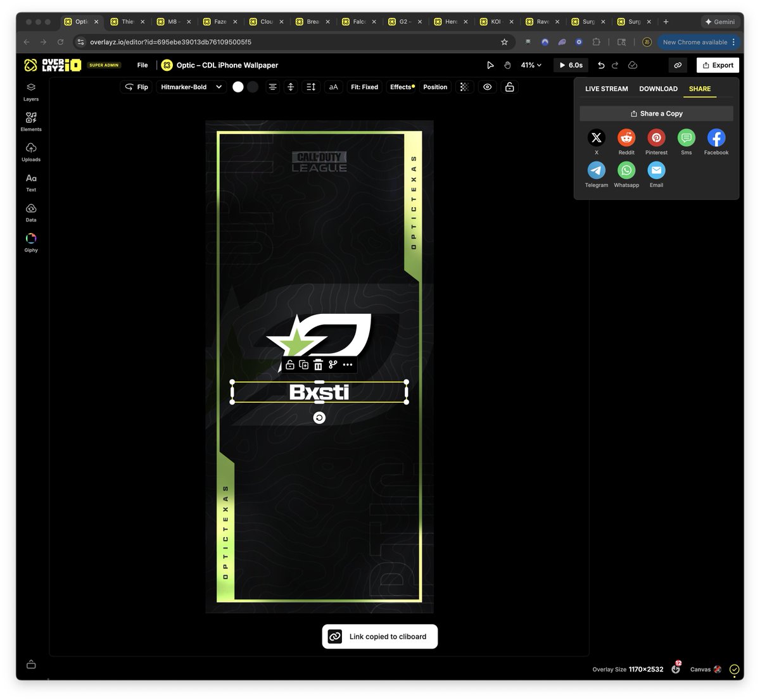Open the 41% zoom dropdown

coord(531,65)
